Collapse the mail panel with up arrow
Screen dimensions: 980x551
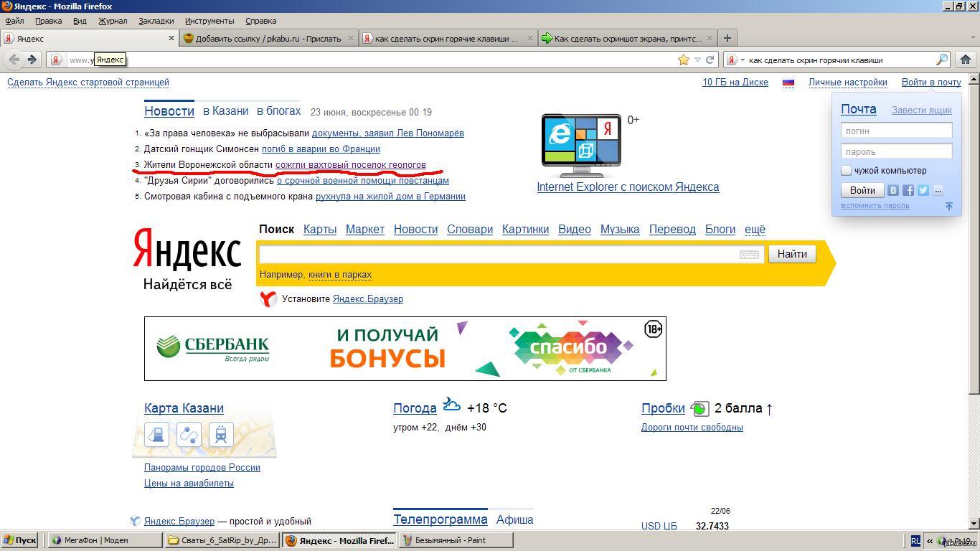tap(948, 206)
